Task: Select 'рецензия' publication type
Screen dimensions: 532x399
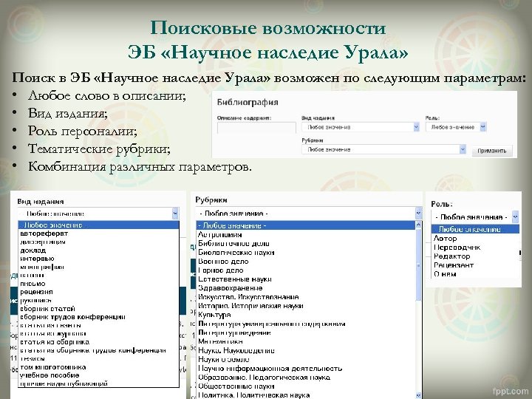Action: (x=98, y=292)
